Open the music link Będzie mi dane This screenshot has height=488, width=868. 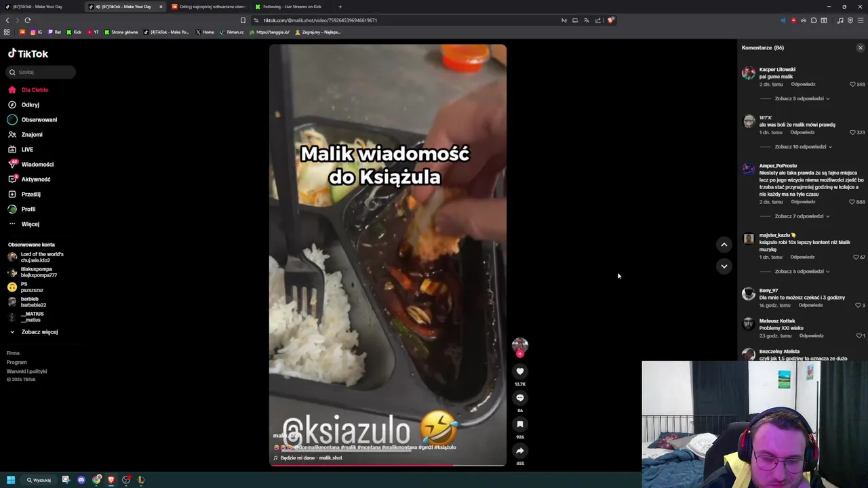tap(311, 458)
